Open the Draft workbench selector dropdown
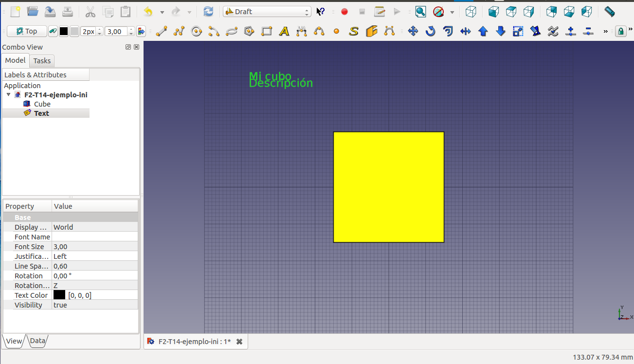634x364 pixels. 267,12
